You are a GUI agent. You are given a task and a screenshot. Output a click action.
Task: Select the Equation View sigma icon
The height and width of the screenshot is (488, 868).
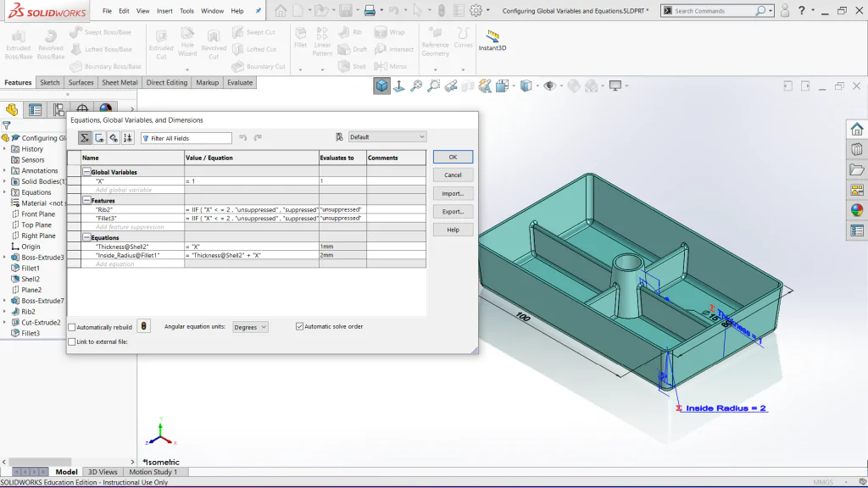click(x=85, y=138)
